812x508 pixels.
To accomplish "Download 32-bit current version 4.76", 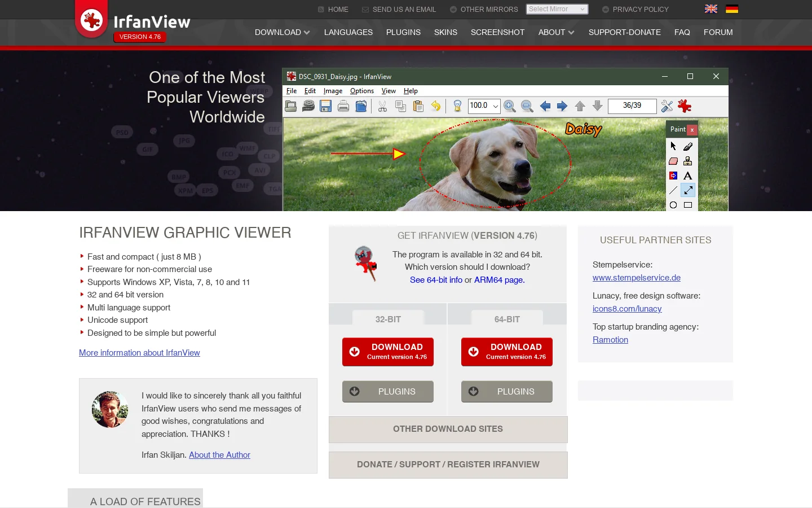I will pos(388,352).
